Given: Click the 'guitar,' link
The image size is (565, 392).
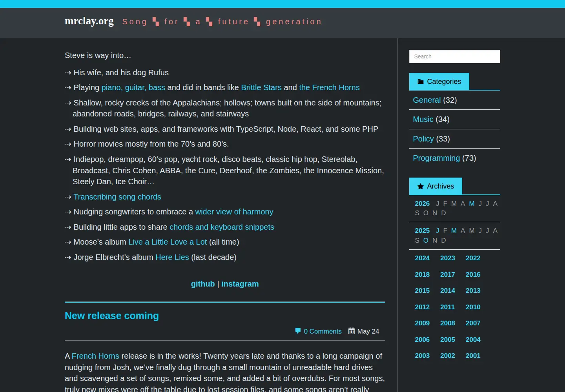Looking at the screenshot, I should click(135, 87).
